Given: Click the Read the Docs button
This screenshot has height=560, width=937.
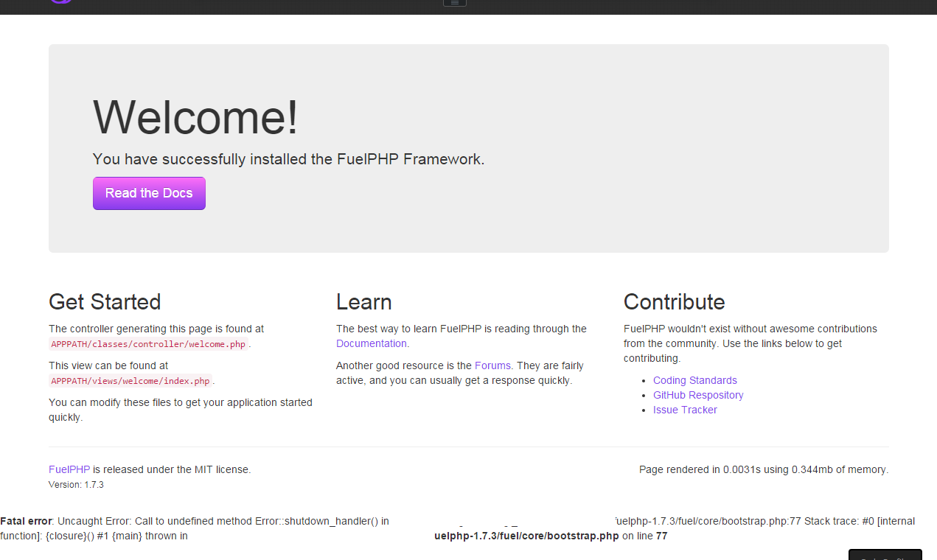Looking at the screenshot, I should click(149, 193).
